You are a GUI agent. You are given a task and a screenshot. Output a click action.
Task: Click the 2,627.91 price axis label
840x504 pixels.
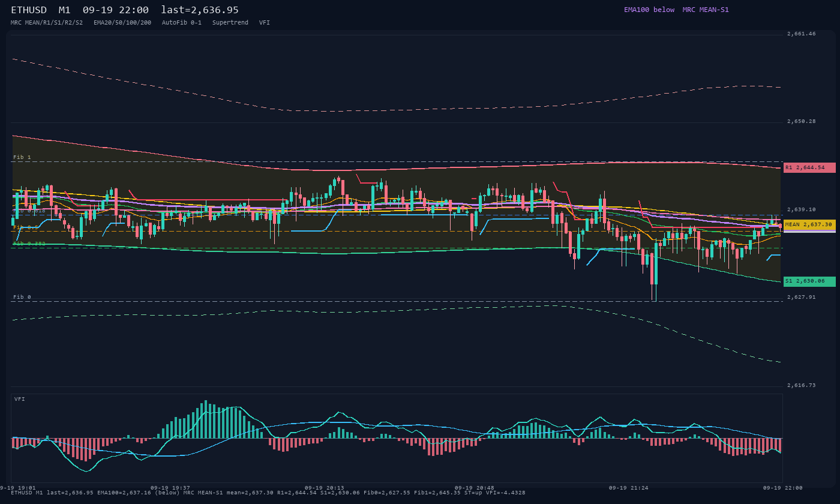click(x=802, y=298)
